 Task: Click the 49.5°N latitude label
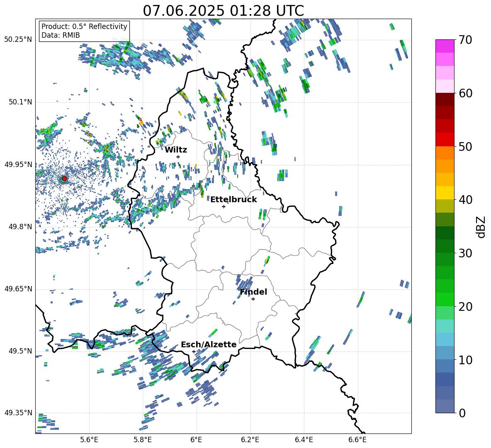(20, 351)
